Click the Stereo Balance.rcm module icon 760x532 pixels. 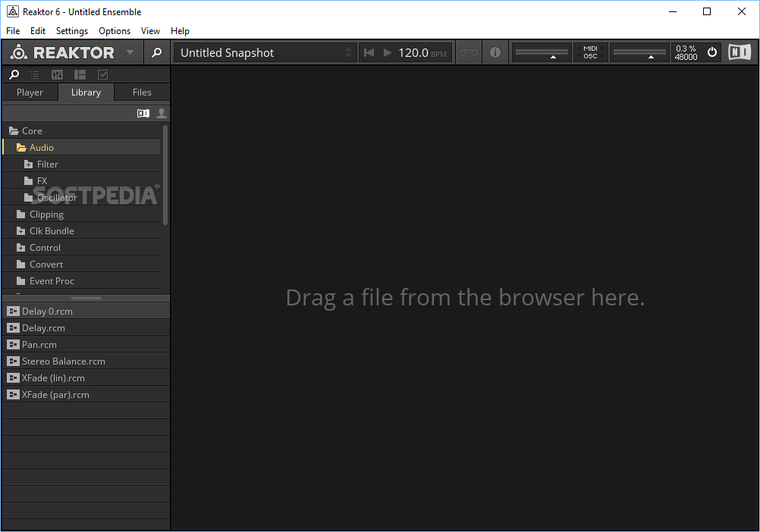[x=13, y=361]
